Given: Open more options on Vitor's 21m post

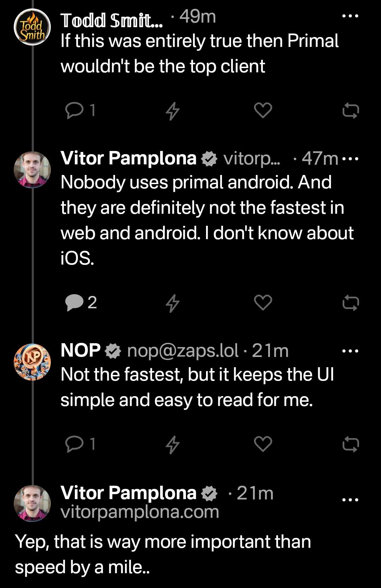Looking at the screenshot, I should point(350,499).
